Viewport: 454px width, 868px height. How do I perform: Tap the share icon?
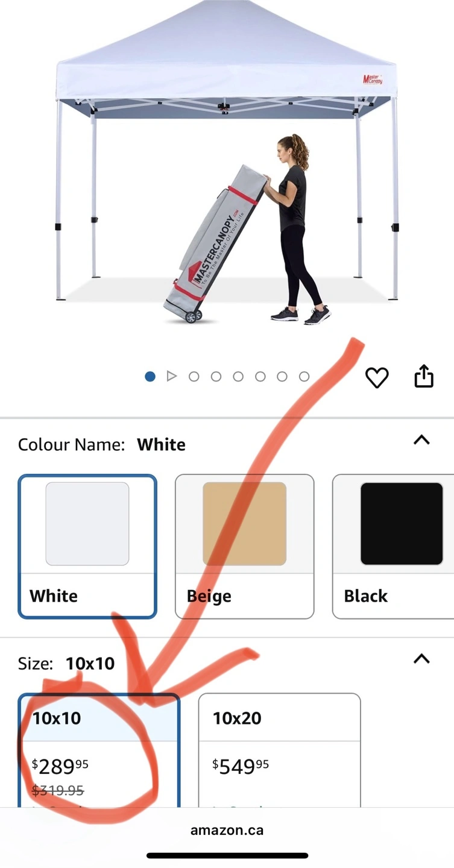click(424, 376)
